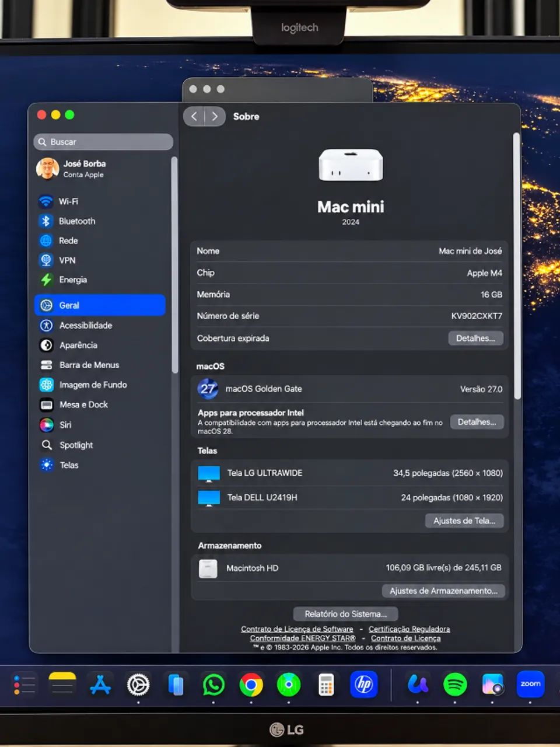
Task: Open Notes from the Dock
Action: click(62, 685)
